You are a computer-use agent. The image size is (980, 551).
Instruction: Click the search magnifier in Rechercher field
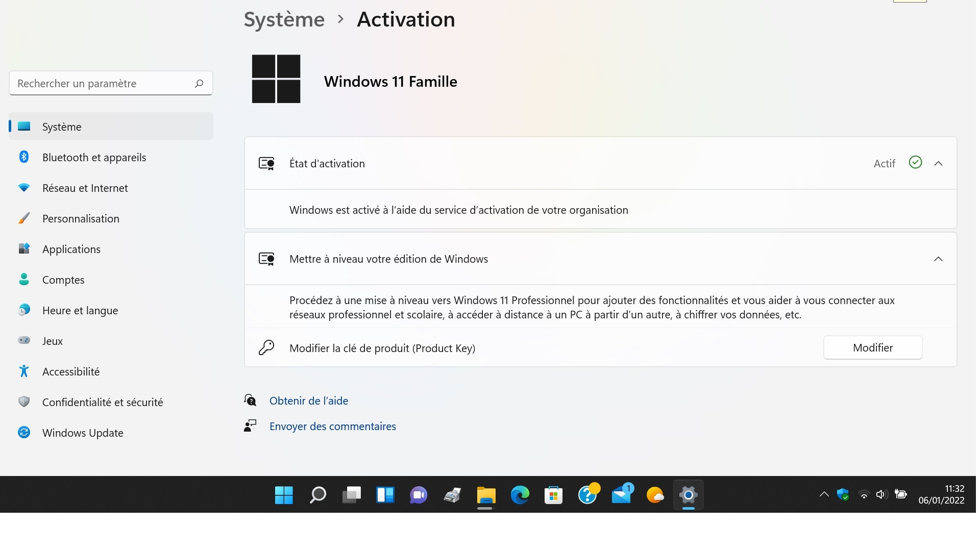[199, 83]
